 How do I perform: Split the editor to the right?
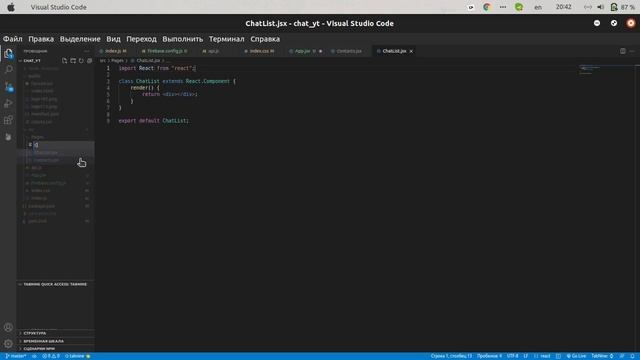[622, 51]
